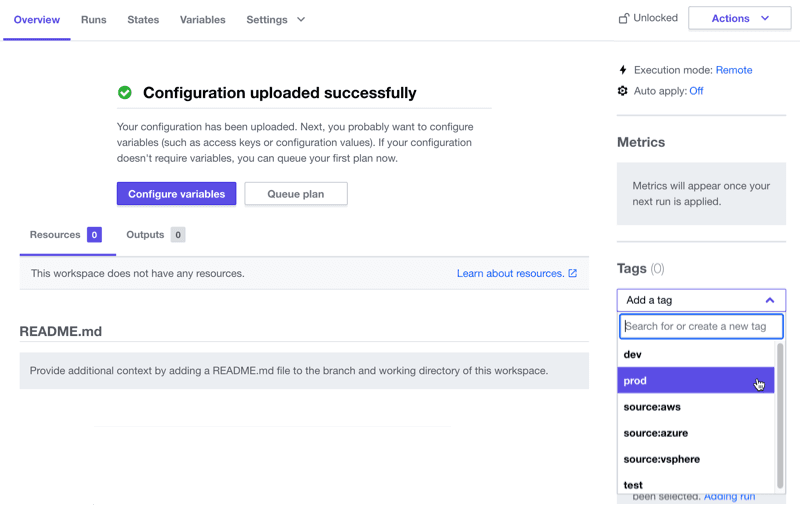Click the external link icon beside Learn about resources
The width and height of the screenshot is (800, 518).
(x=573, y=273)
